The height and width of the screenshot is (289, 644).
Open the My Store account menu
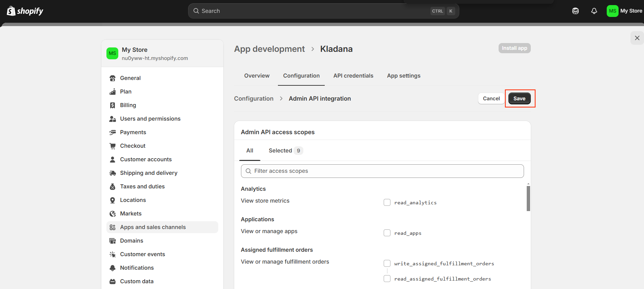coord(624,11)
